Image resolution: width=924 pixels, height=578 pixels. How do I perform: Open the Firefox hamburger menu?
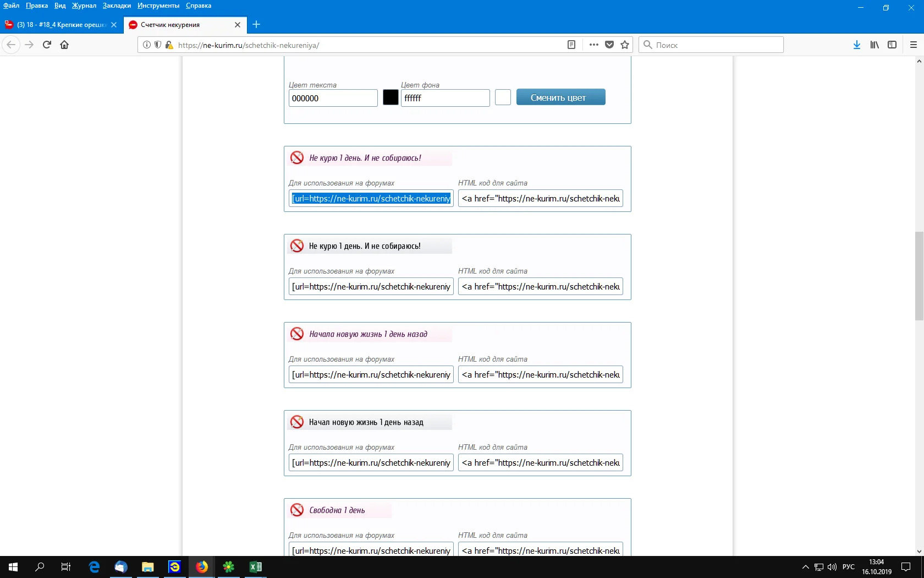pyautogui.click(x=914, y=45)
